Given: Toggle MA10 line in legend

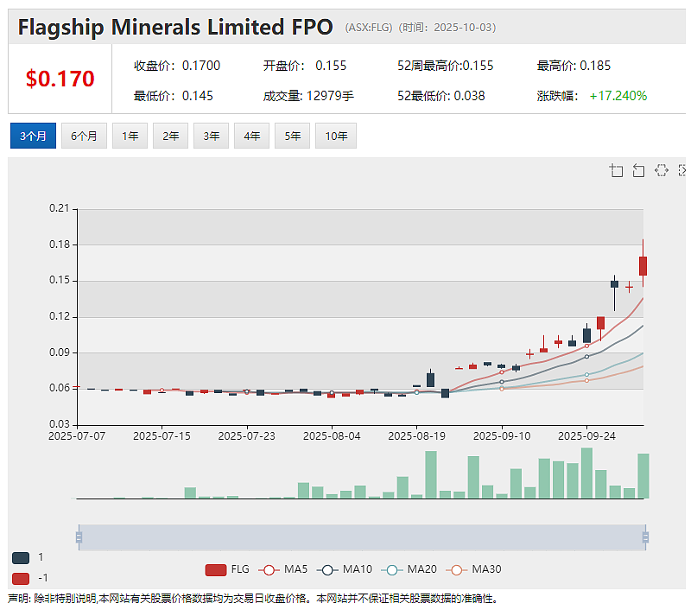Looking at the screenshot, I should pos(345,569).
